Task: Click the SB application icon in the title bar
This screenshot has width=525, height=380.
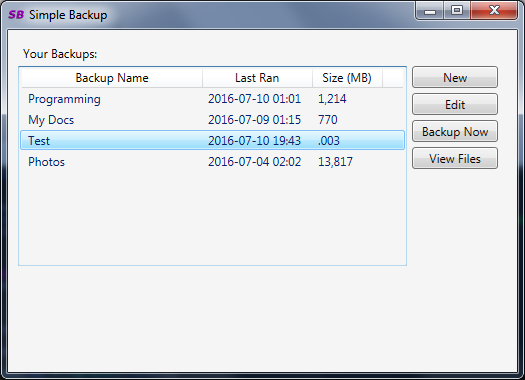Action: tap(16, 15)
